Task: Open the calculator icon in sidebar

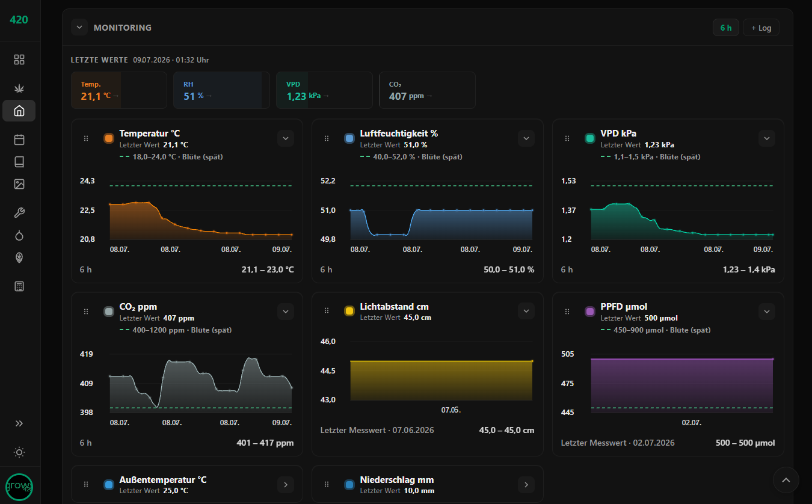Action: tap(19, 286)
